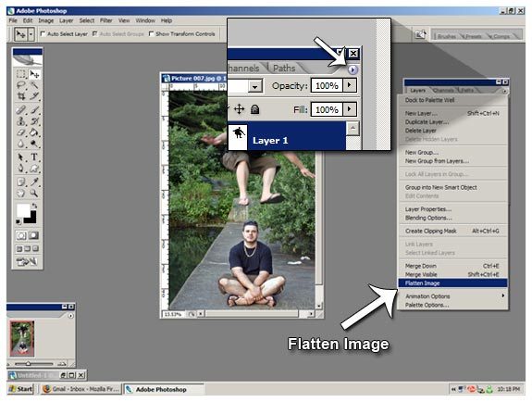Switch to Quick Mask mode in the toolbox
532x402 pixels.
click(33, 235)
